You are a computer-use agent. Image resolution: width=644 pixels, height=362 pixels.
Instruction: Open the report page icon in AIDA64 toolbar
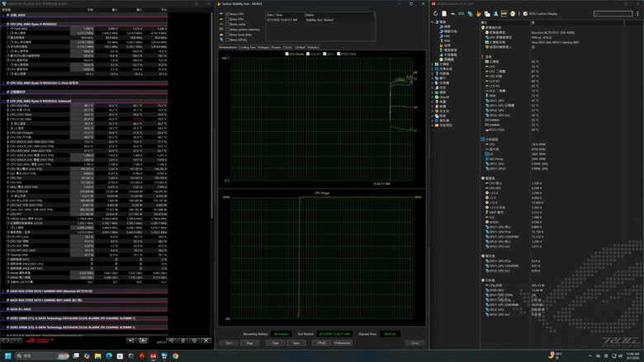click(444, 13)
